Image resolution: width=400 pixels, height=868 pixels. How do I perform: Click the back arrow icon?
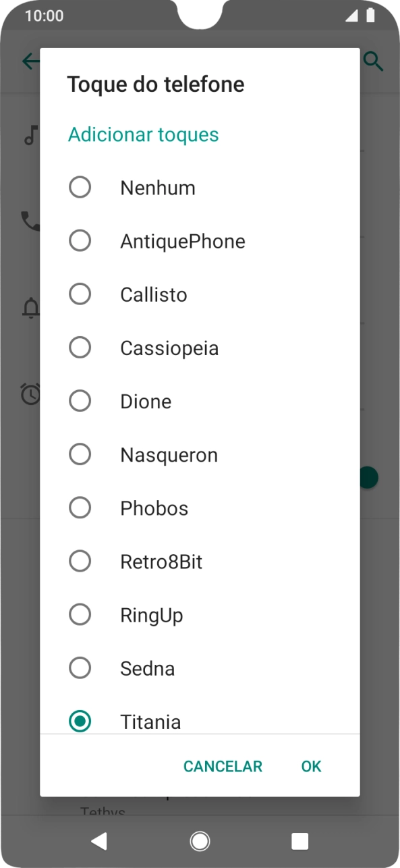coord(30,61)
